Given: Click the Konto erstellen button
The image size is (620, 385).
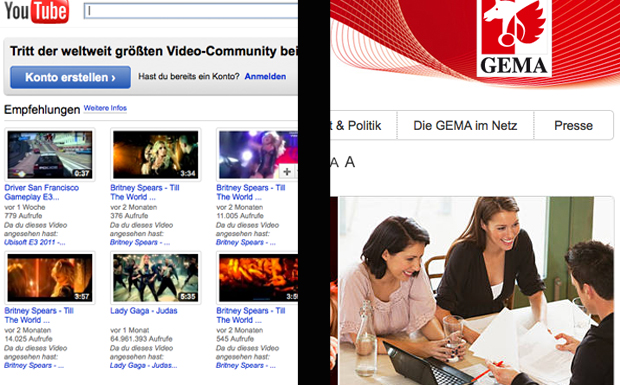Looking at the screenshot, I should click(x=70, y=77).
